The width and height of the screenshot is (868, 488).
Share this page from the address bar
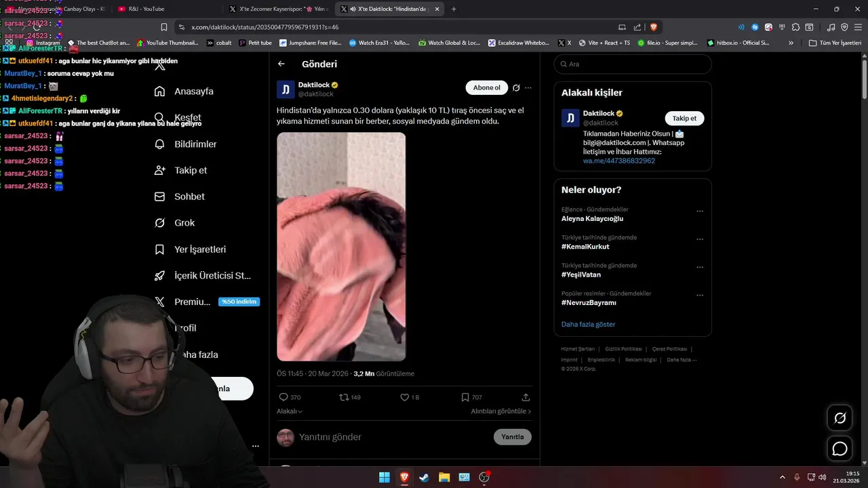pos(637,27)
